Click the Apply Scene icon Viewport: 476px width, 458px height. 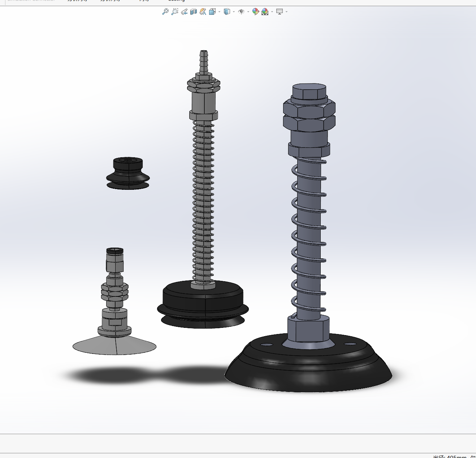(x=265, y=12)
